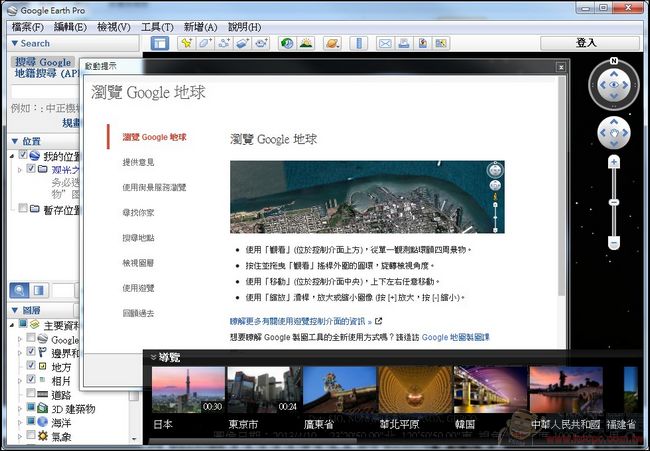Toggle the 邊界和 layer checkbox
The height and width of the screenshot is (451, 650).
click(31, 352)
